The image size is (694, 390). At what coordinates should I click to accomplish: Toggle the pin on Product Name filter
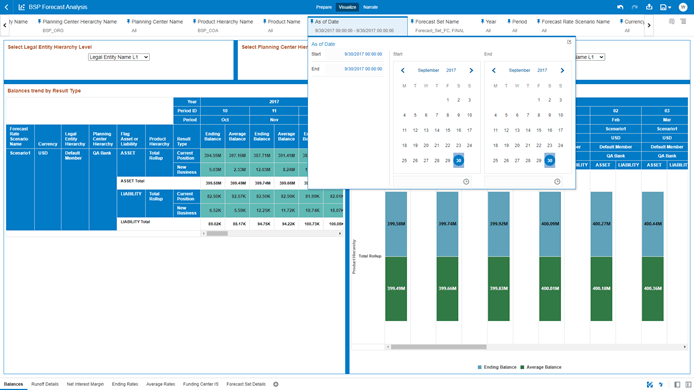265,21
